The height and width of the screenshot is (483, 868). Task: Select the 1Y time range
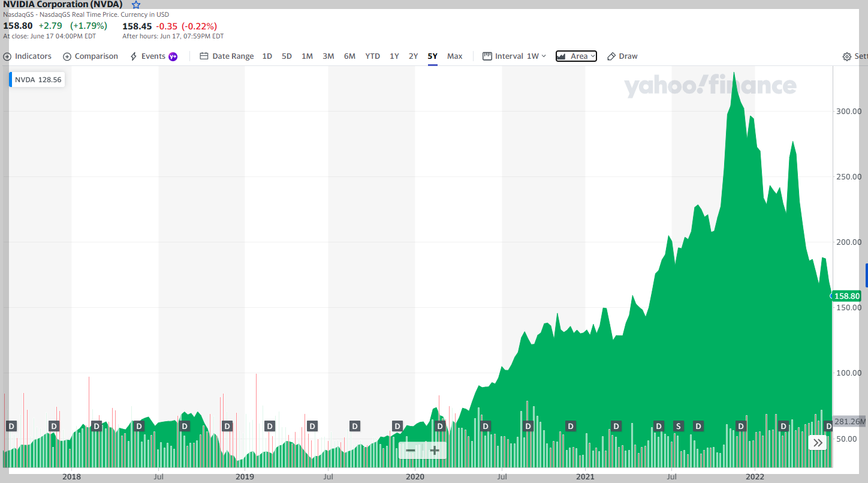394,56
